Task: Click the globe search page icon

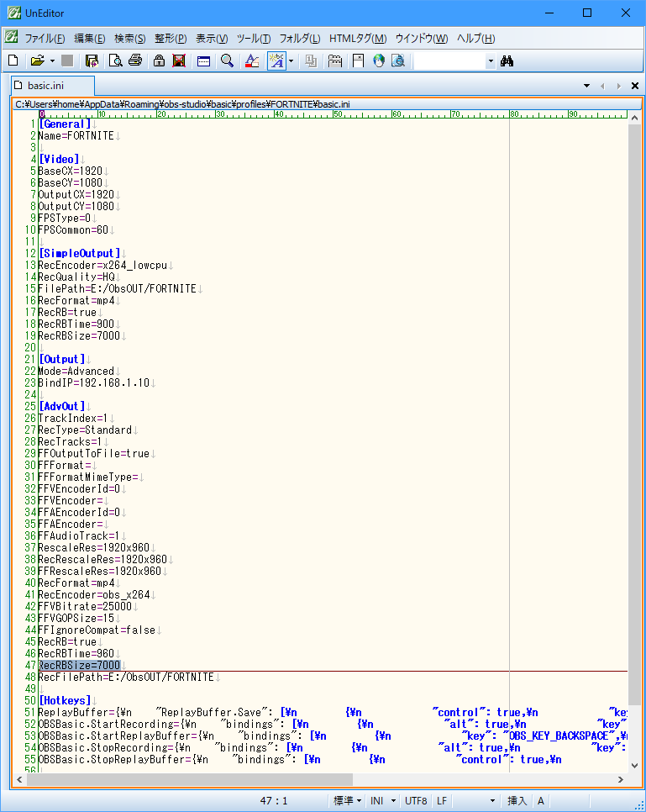Action: click(398, 61)
